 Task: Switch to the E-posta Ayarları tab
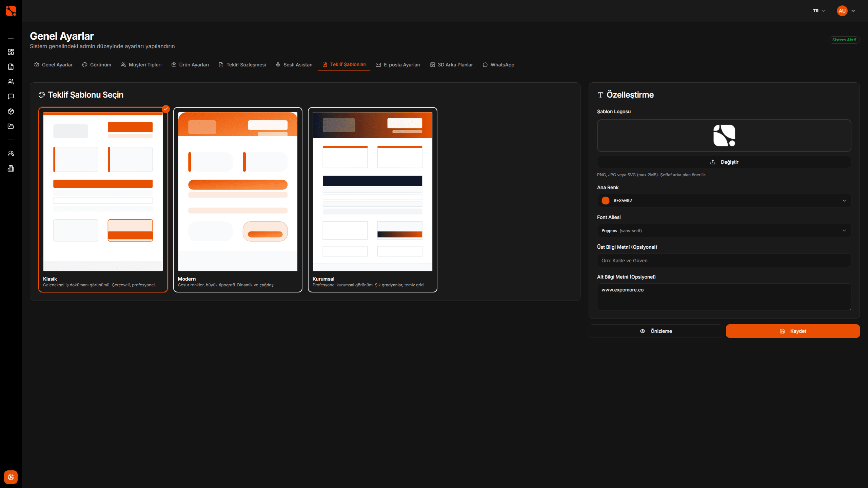tap(398, 65)
